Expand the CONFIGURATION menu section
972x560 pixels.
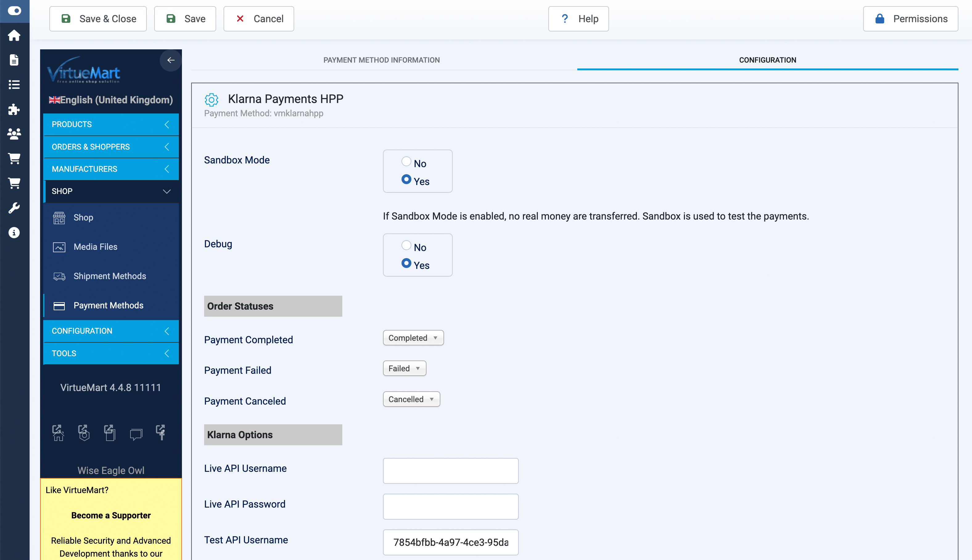coord(111,331)
